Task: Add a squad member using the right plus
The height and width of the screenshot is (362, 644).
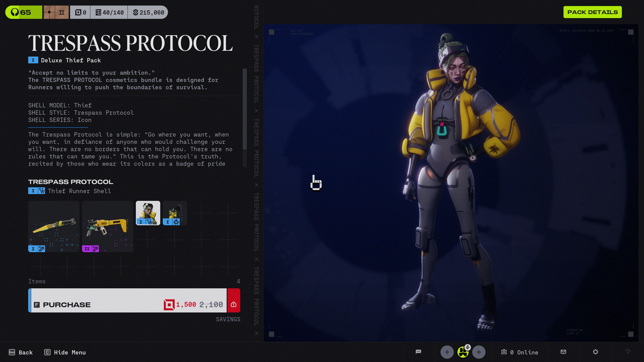Action: 479,352
